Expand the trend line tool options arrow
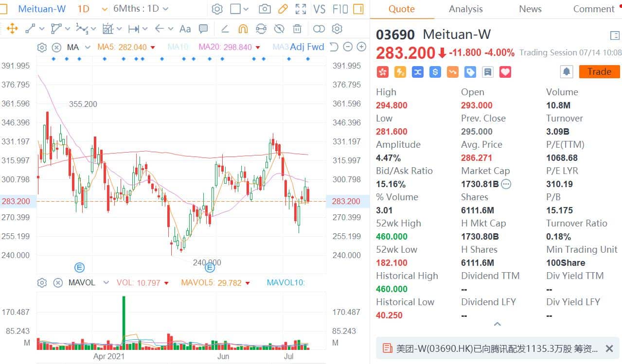 click(42, 29)
